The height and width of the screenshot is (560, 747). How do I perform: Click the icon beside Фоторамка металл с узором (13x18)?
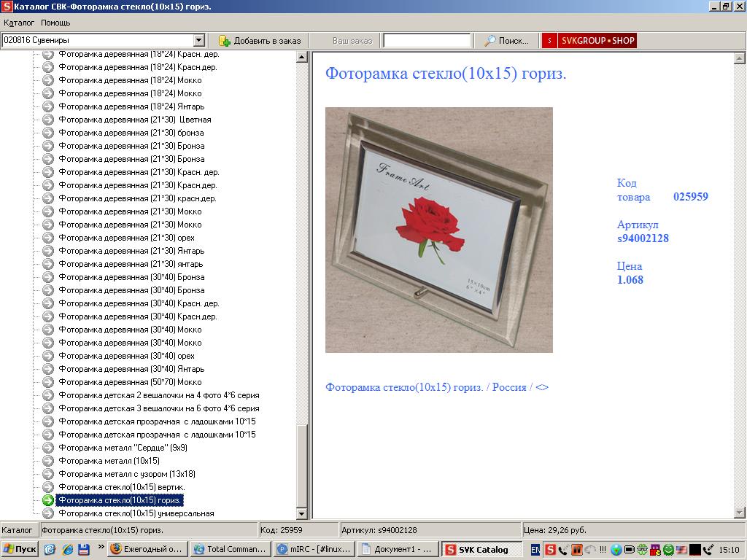click(47, 474)
